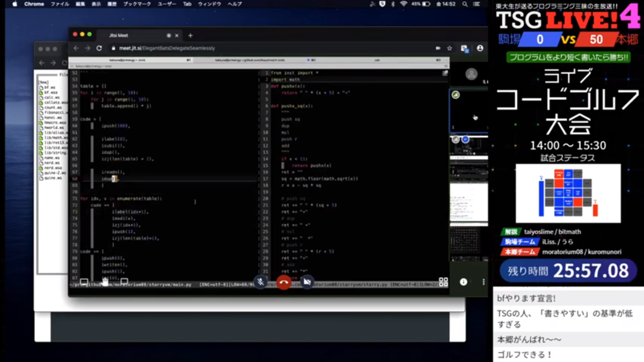Image resolution: width=644 pixels, height=362 pixels.
Task: Click chat message bfやります宣言!
Action: (x=526, y=298)
